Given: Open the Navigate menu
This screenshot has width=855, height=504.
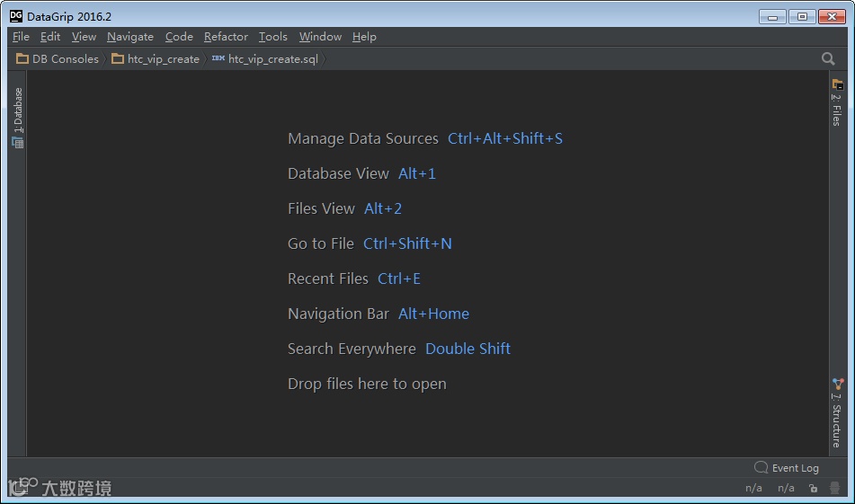Looking at the screenshot, I should [x=130, y=37].
